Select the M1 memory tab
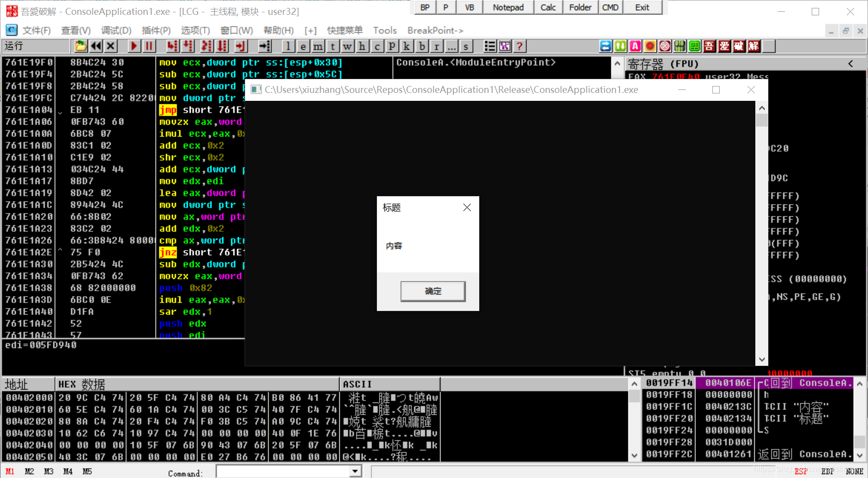The height and width of the screenshot is (478, 868). [x=10, y=472]
